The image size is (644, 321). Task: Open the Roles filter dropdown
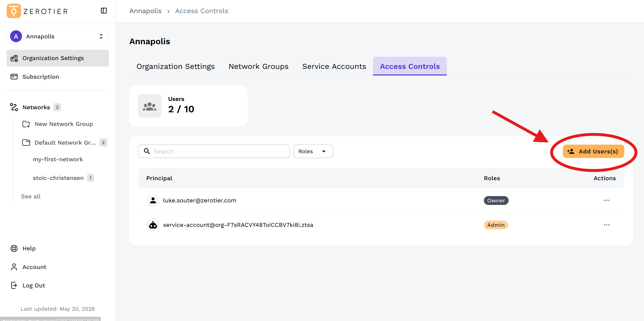[313, 151]
